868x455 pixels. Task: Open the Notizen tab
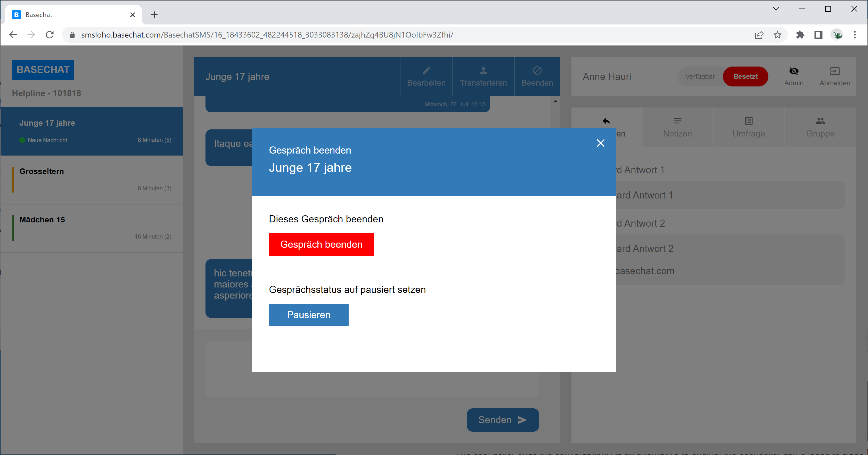(x=677, y=127)
